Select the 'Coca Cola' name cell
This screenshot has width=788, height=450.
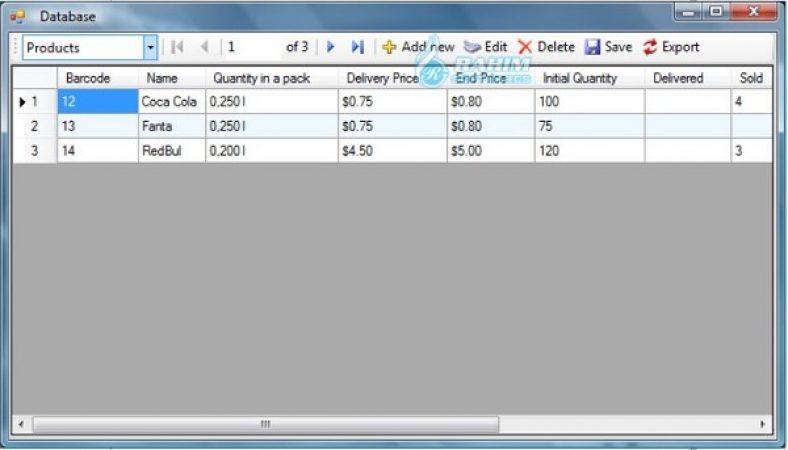click(x=171, y=102)
